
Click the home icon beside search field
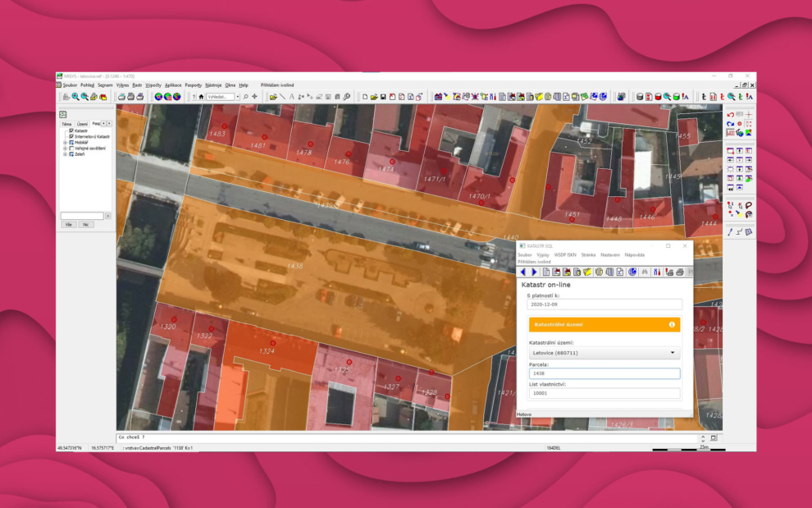[x=201, y=96]
